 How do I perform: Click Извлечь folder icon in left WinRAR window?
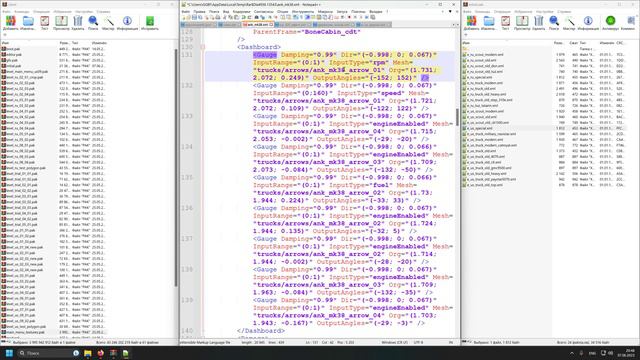point(28,23)
